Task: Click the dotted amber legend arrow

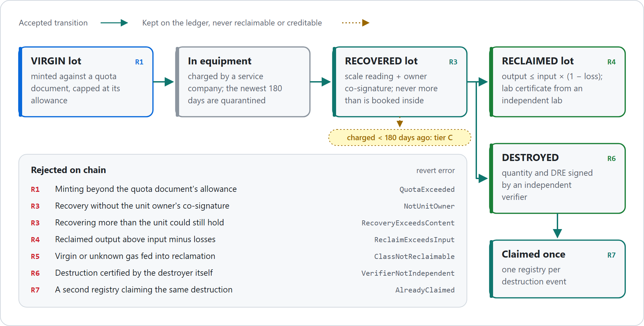Action: point(356,23)
